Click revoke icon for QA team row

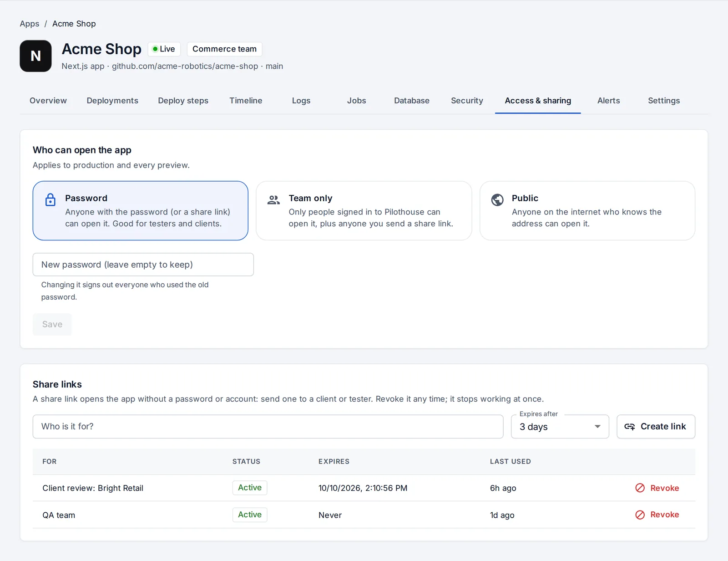(640, 515)
